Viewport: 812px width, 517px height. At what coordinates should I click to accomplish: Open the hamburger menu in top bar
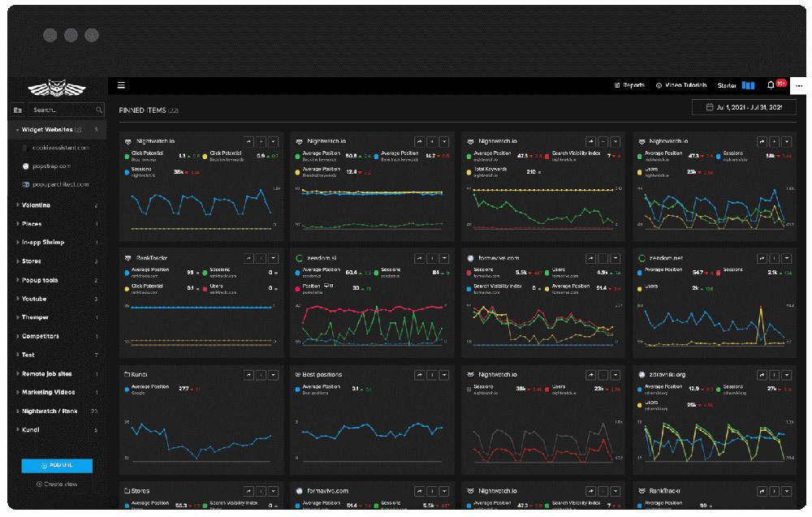point(121,85)
